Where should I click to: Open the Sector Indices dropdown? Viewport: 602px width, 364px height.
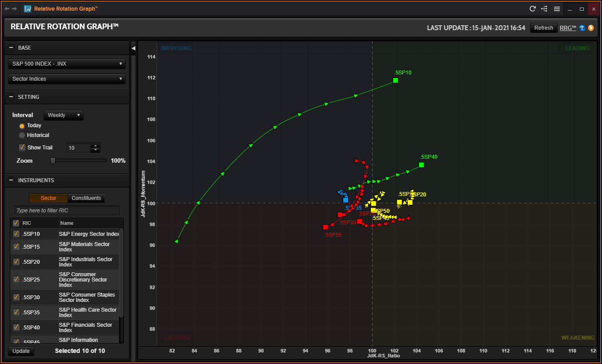coord(67,79)
